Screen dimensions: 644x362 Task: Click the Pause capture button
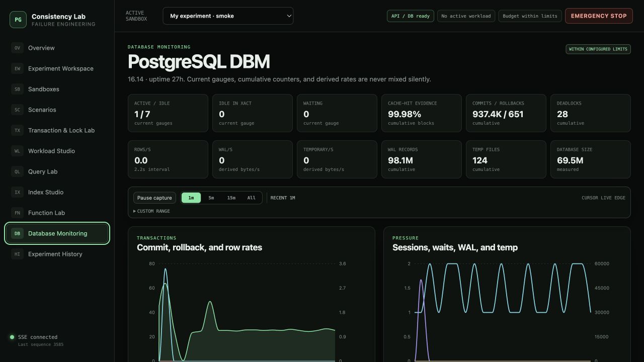click(154, 198)
